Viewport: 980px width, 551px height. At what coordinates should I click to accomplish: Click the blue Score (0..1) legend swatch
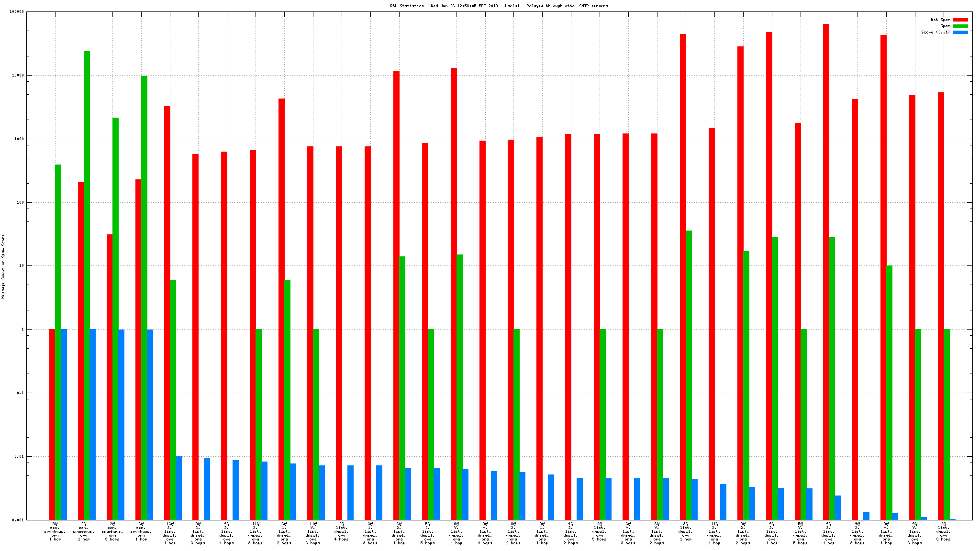[x=960, y=32]
